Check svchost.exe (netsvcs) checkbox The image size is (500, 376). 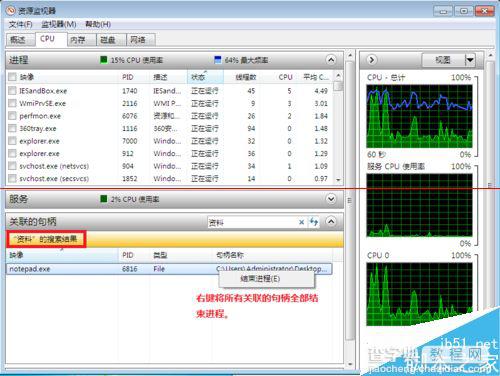(12, 166)
